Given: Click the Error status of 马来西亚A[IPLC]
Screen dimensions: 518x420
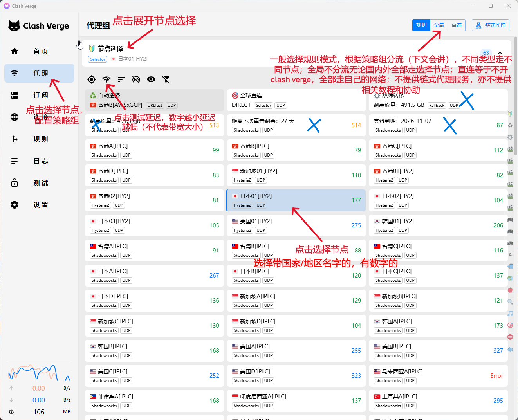Looking at the screenshot, I should (496, 376).
